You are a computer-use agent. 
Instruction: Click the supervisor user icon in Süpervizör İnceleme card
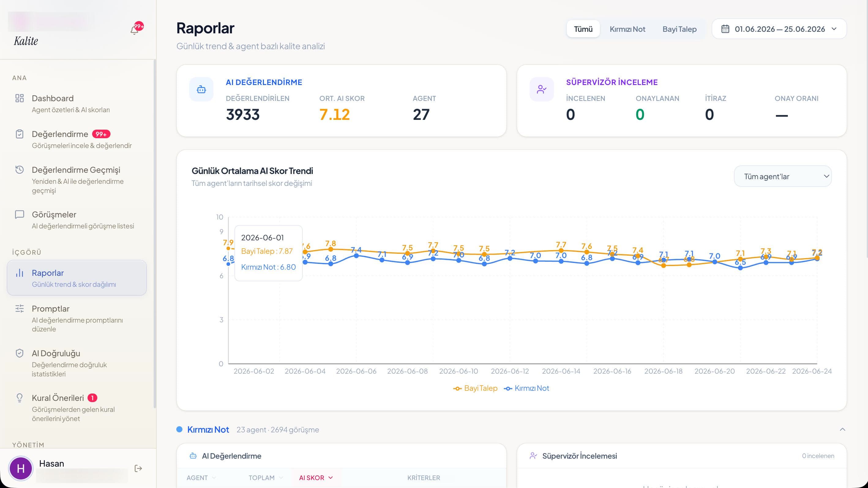click(x=542, y=90)
